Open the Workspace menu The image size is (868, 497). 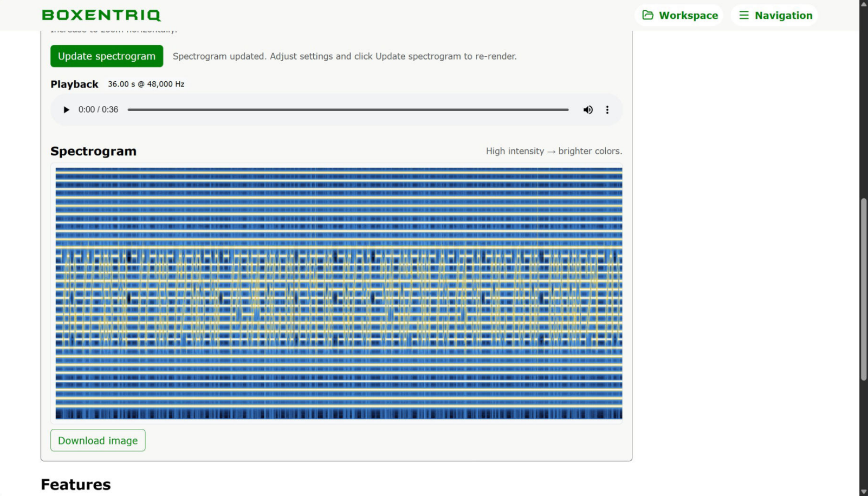tap(679, 15)
